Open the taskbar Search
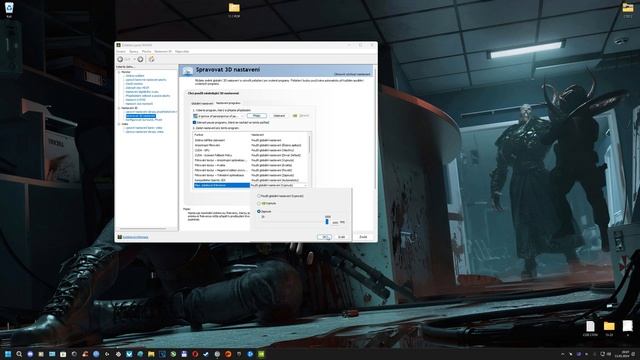640x360 pixels. [19, 354]
